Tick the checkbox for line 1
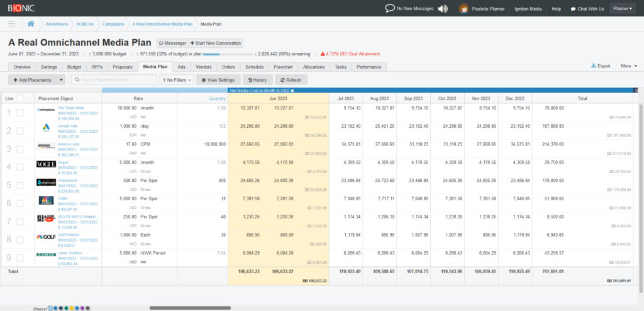644x311 pixels. [x=20, y=112]
